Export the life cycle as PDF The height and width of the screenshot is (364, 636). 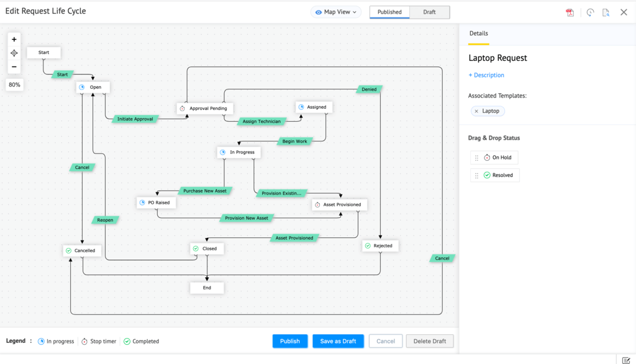pos(570,12)
